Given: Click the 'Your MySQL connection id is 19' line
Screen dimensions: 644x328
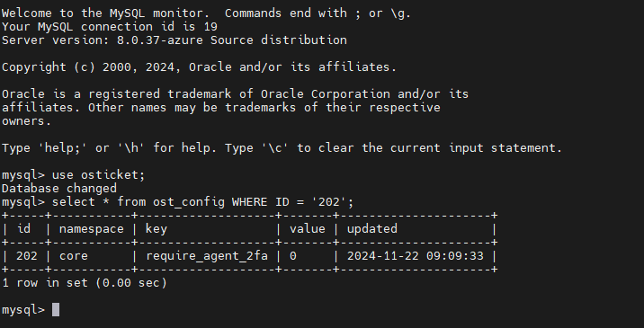Looking at the screenshot, I should [x=110, y=27].
